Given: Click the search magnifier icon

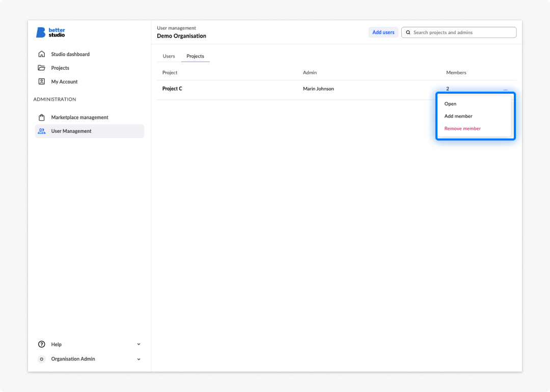Looking at the screenshot, I should [408, 32].
